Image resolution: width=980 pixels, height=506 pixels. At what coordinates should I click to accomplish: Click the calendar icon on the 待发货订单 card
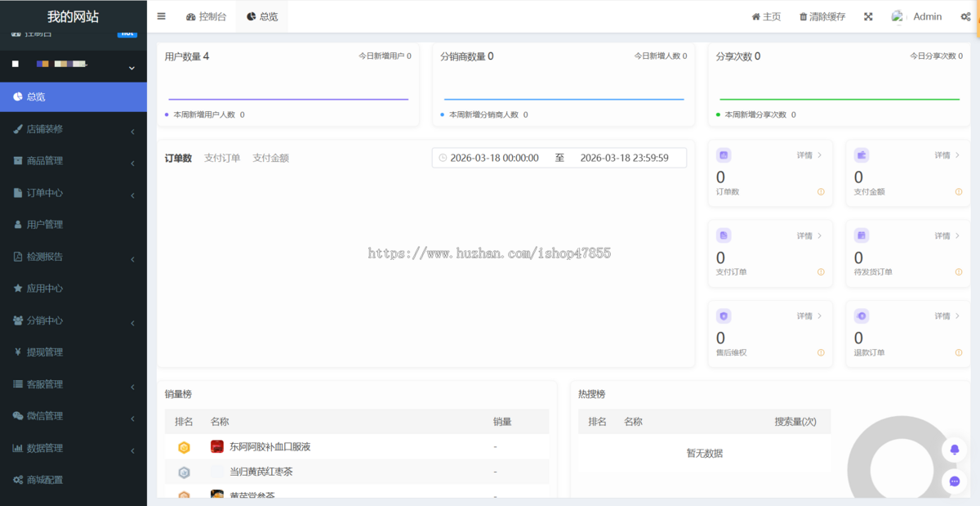point(862,235)
